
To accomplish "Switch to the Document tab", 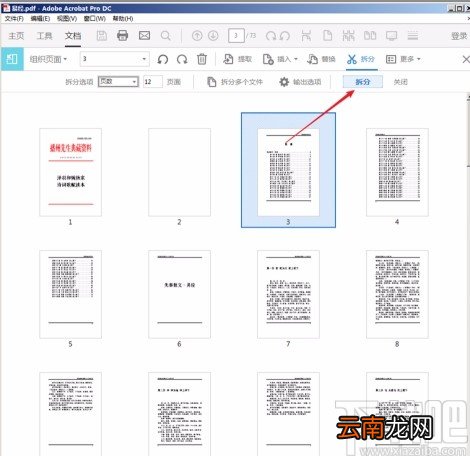I will [x=73, y=36].
